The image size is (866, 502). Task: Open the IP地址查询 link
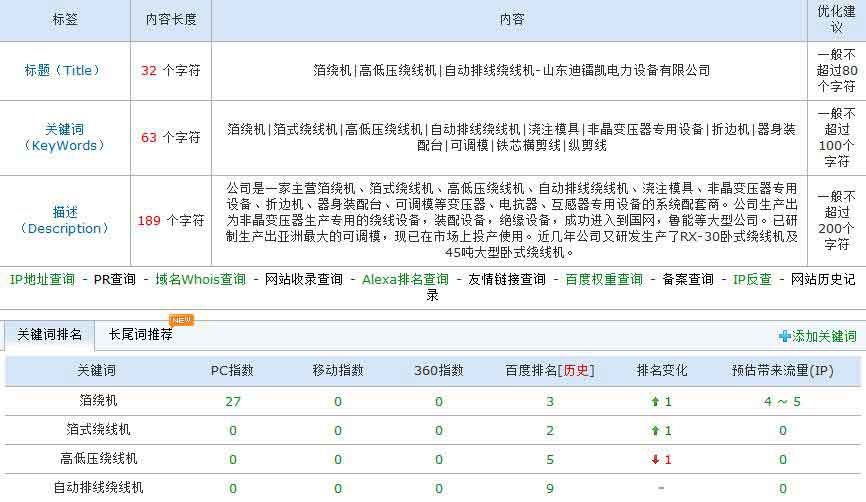pyautogui.click(x=42, y=279)
